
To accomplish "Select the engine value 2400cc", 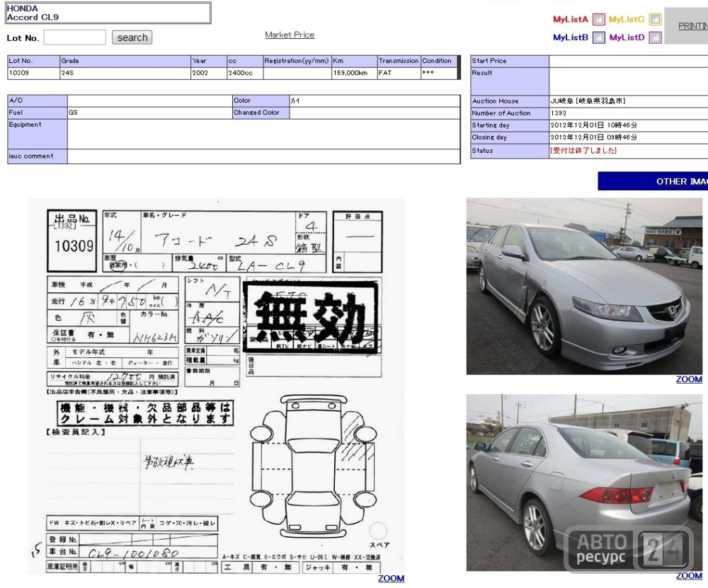I will (240, 73).
